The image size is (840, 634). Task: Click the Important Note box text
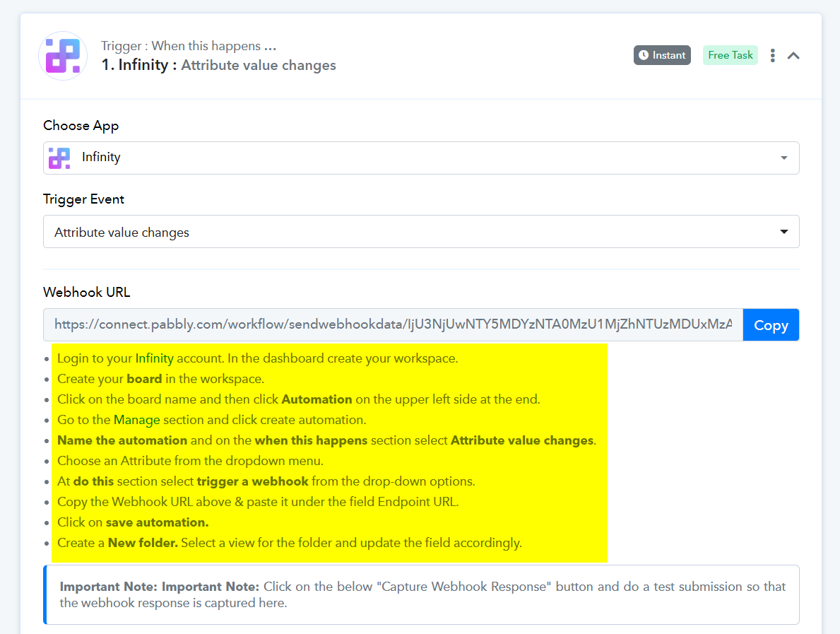422,595
